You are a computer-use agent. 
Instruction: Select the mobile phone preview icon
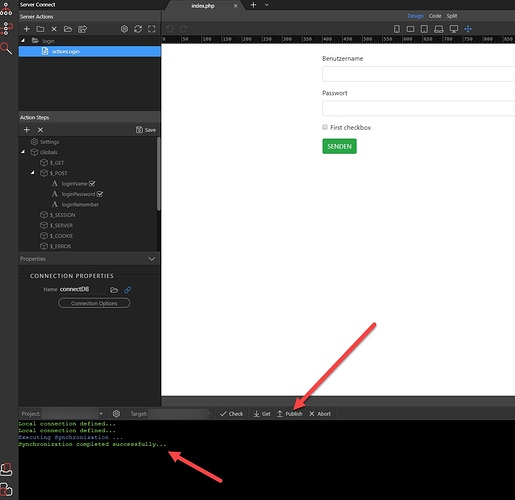pos(397,29)
